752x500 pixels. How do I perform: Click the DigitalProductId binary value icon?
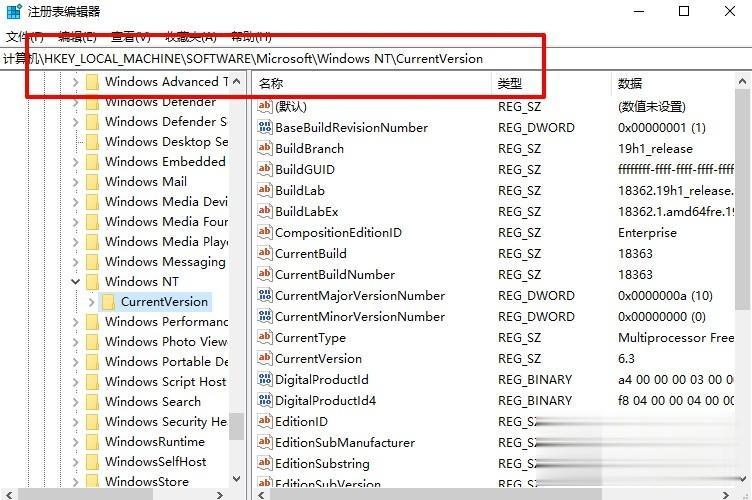265,380
